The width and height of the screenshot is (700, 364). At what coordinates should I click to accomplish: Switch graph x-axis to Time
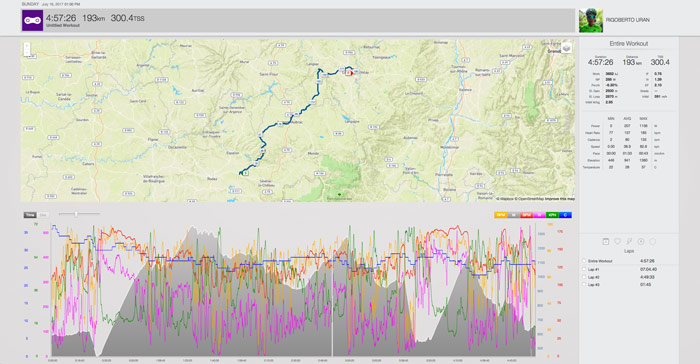click(30, 215)
